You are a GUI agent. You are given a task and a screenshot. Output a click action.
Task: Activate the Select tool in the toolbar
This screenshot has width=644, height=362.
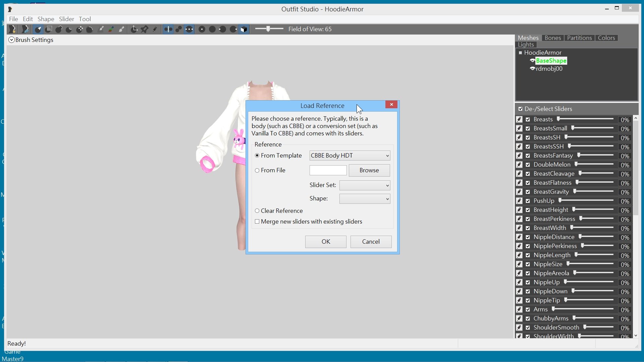pos(38,29)
